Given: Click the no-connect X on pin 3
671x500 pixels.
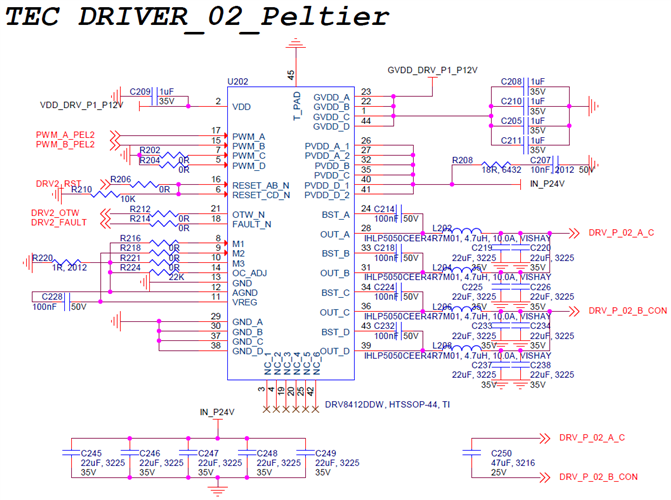Looking at the screenshot, I should pyautogui.click(x=266, y=409).
